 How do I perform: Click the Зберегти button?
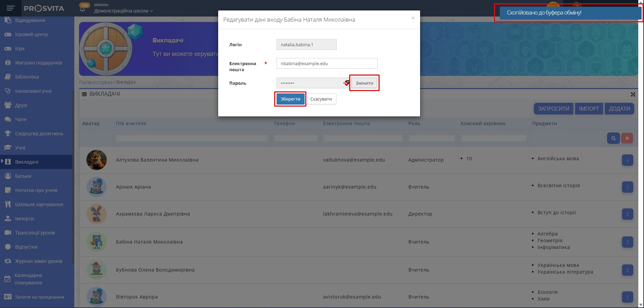pos(290,99)
